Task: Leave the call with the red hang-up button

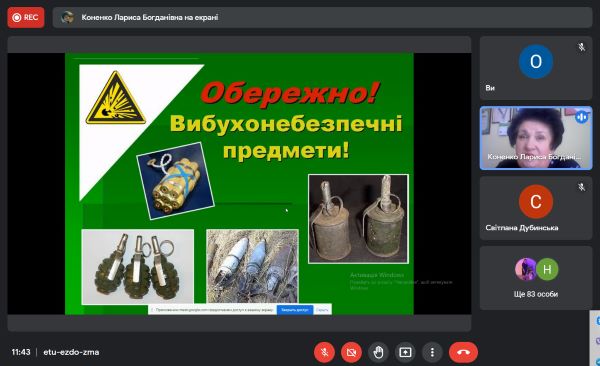Action: [x=463, y=352]
